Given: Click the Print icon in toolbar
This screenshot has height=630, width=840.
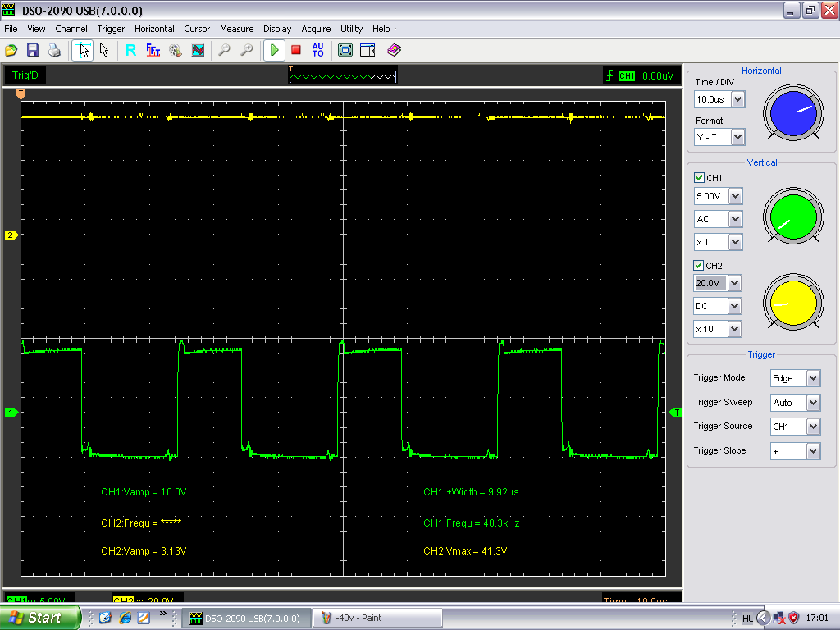Looking at the screenshot, I should tap(54, 50).
